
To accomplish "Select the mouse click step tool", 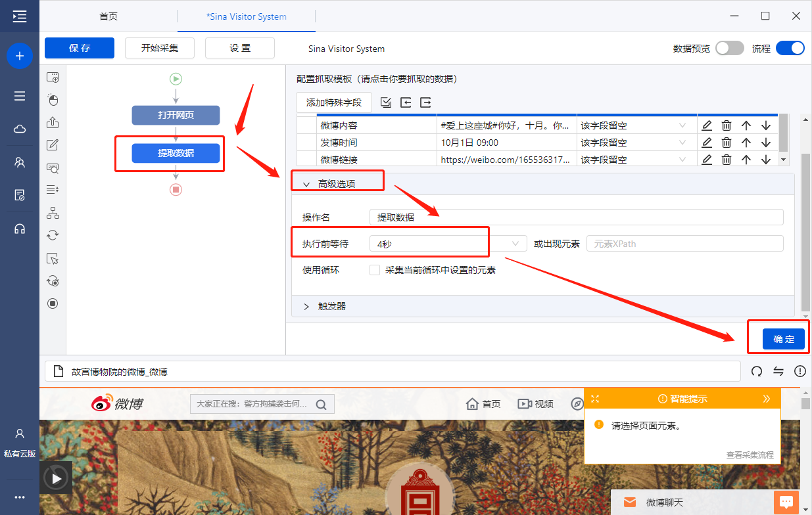I will tap(53, 100).
